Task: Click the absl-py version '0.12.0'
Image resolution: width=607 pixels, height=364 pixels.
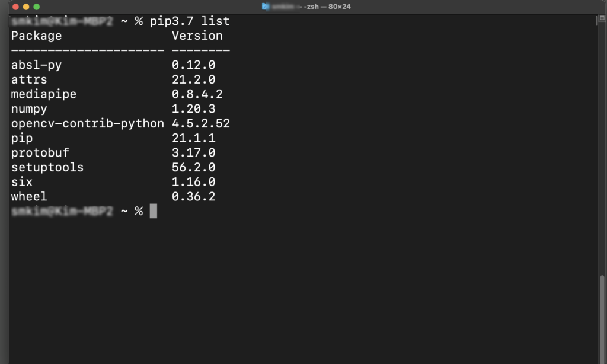Action: [x=194, y=65]
